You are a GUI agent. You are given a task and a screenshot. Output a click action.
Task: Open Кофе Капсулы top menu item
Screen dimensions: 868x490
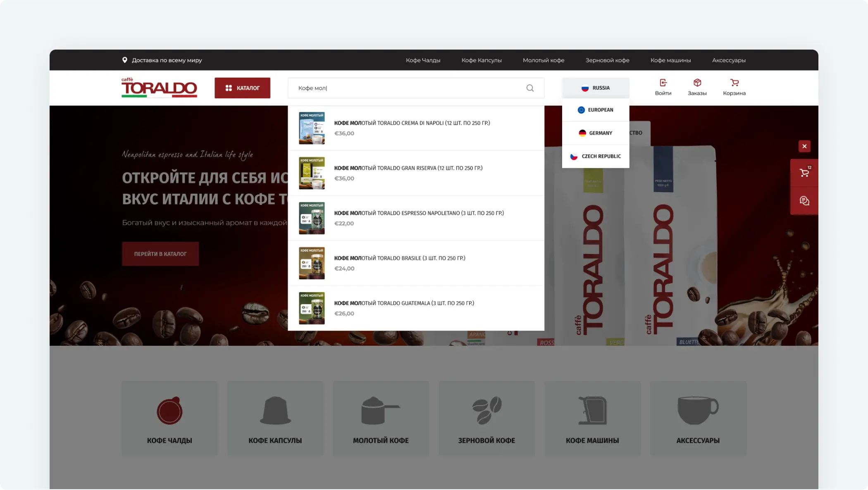[x=481, y=60]
